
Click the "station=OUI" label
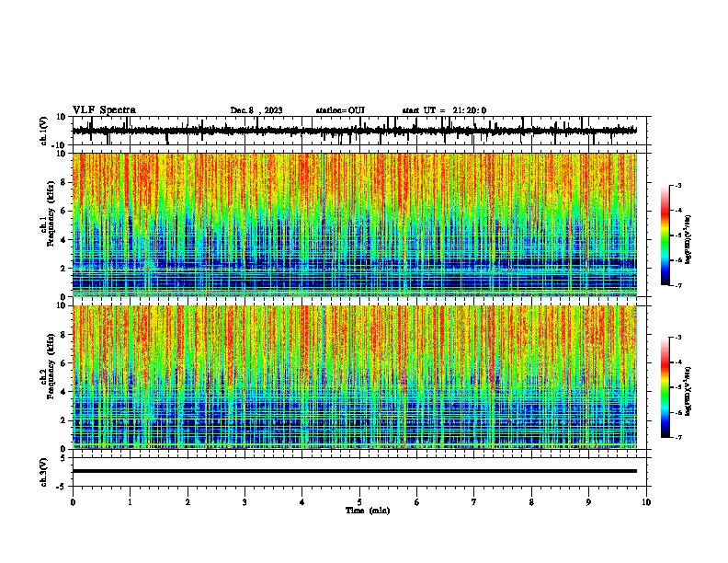[340, 110]
